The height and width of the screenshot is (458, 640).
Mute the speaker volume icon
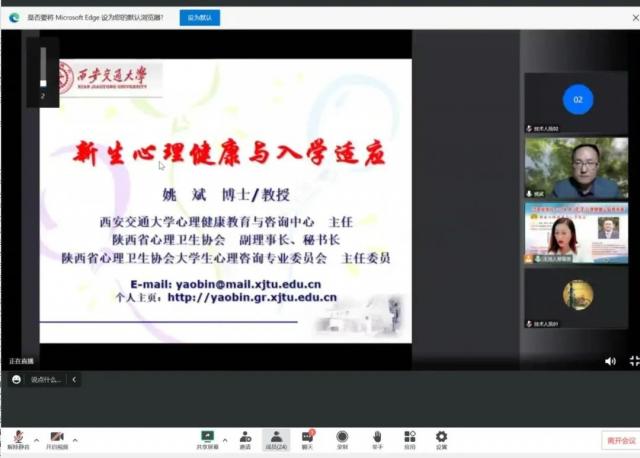pos(610,361)
